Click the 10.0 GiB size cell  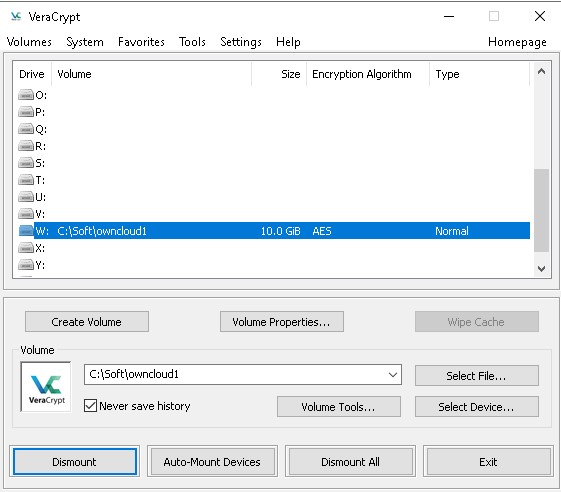point(280,231)
